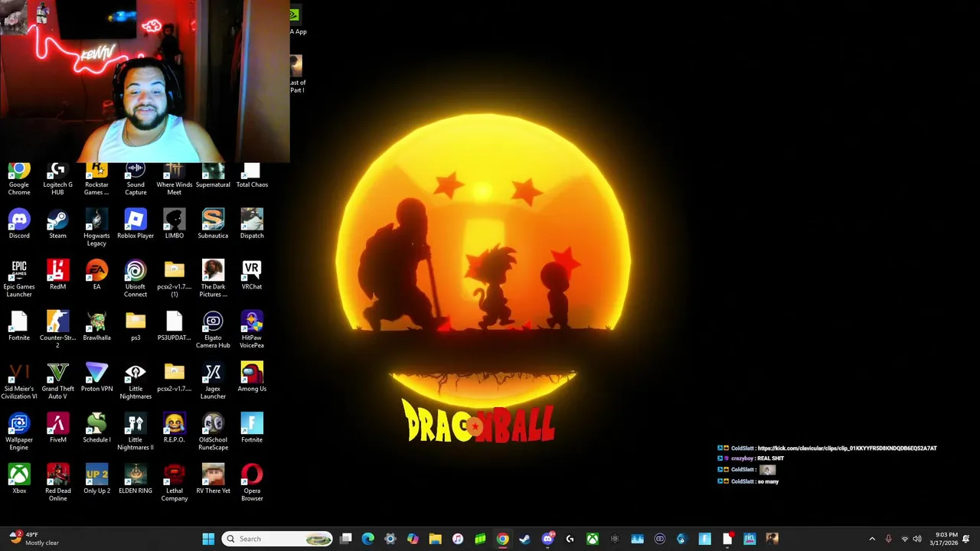This screenshot has height=551, width=980.
Task: Launch Brawlhalla desktop shortcut
Action: pyautogui.click(x=96, y=326)
